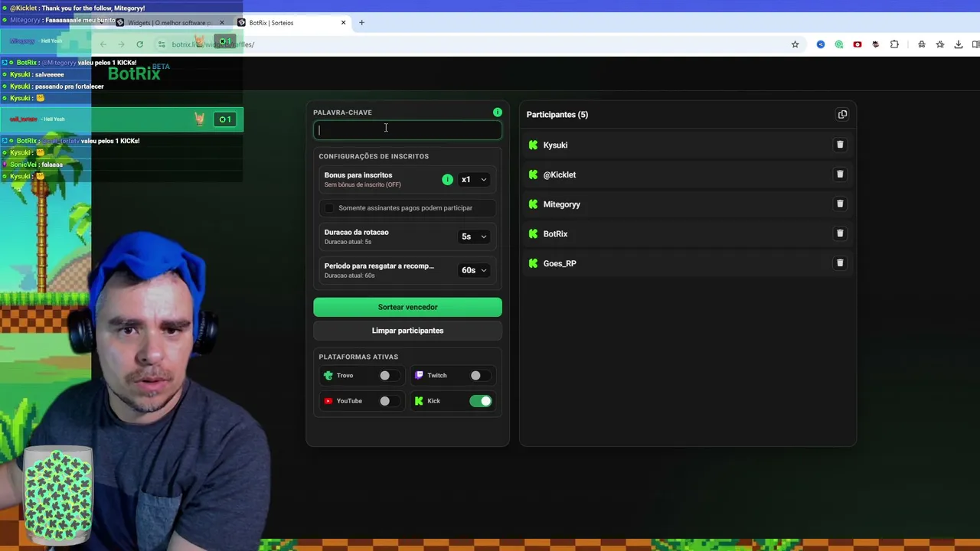Click the browser address bar URL
Image resolution: width=980 pixels, height=551 pixels.
(213, 44)
